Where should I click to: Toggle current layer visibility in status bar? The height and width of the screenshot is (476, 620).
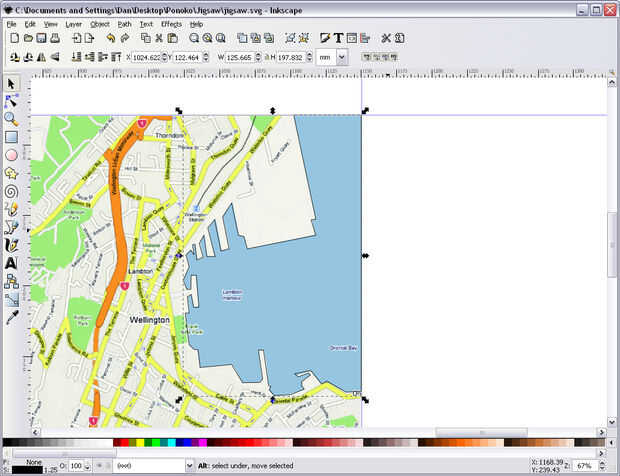(x=99, y=465)
